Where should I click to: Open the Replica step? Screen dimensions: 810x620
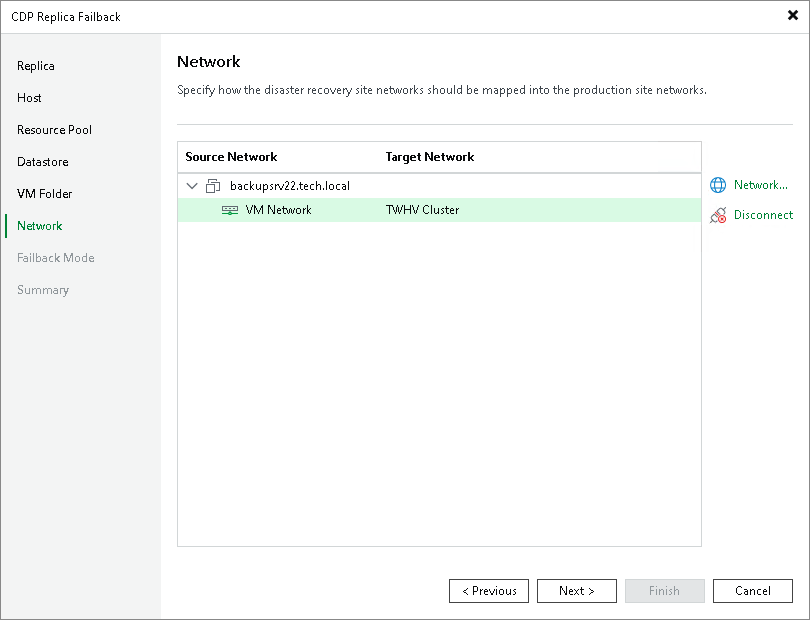pos(35,65)
